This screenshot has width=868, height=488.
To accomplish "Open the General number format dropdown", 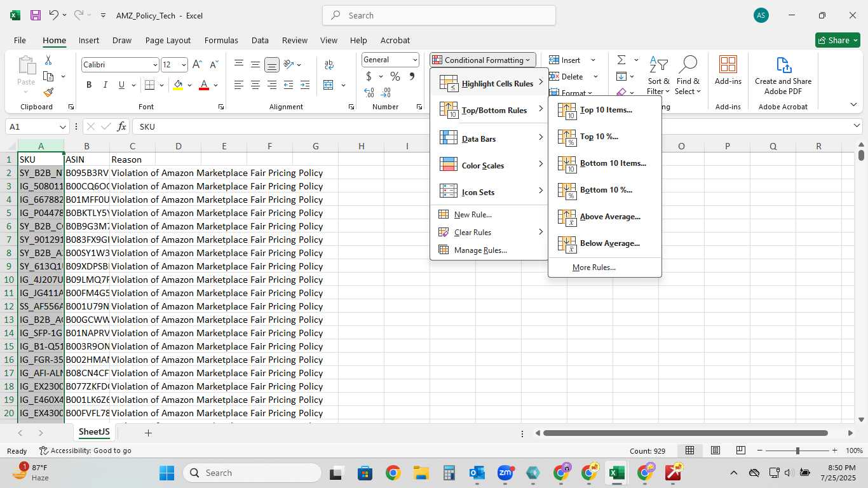I will (x=416, y=60).
